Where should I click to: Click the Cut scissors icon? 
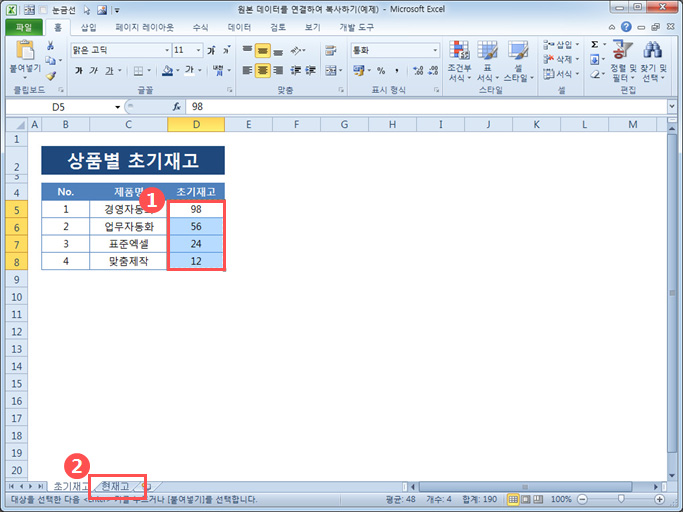(x=51, y=46)
